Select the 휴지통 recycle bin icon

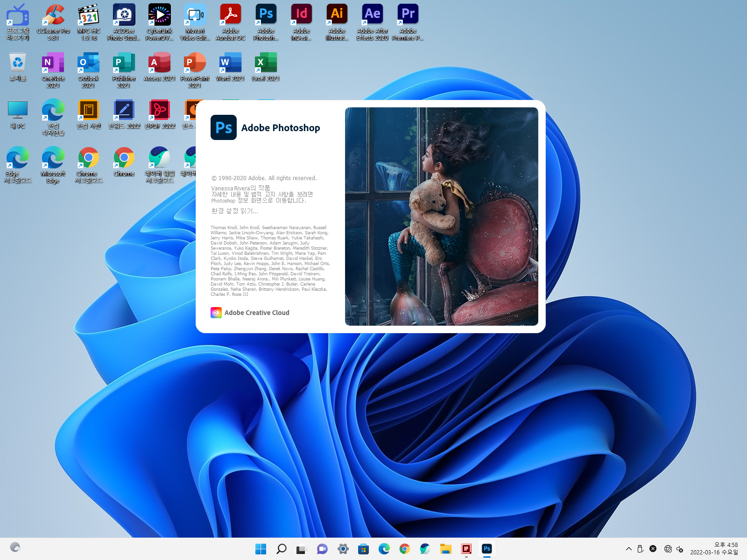point(18,67)
